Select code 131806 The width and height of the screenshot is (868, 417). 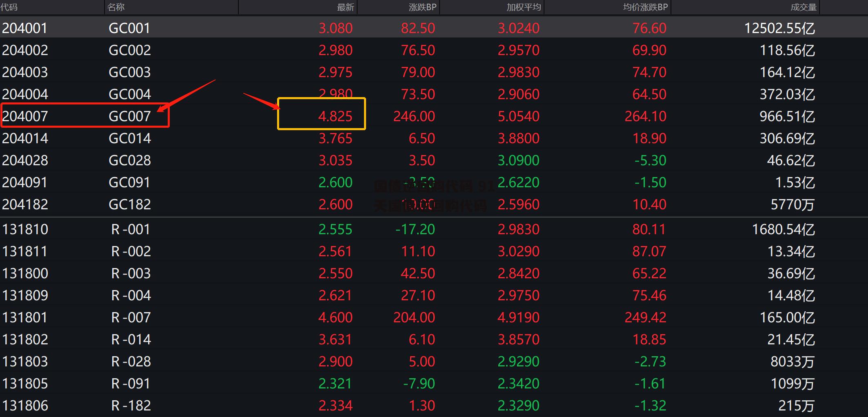[x=25, y=406]
